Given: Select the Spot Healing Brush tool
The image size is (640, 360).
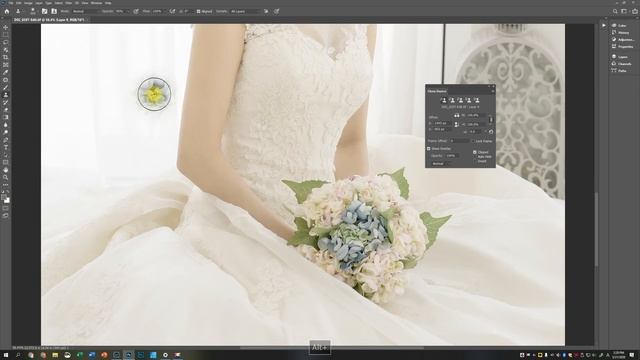Looking at the screenshot, I should coord(5,80).
